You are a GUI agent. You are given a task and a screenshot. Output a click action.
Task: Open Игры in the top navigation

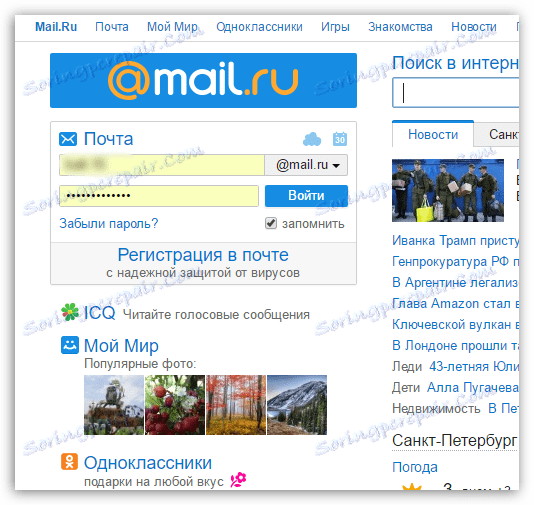335,27
